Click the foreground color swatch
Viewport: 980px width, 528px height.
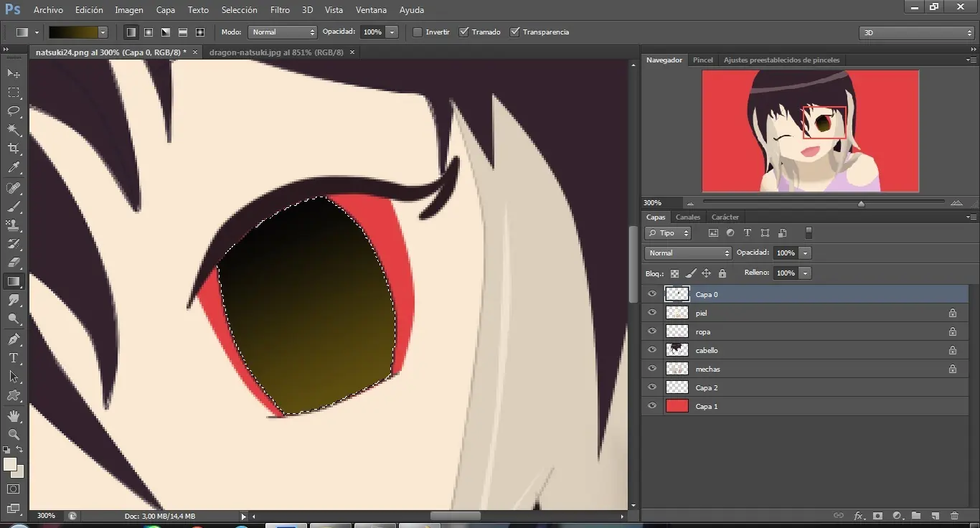pyautogui.click(x=10, y=464)
